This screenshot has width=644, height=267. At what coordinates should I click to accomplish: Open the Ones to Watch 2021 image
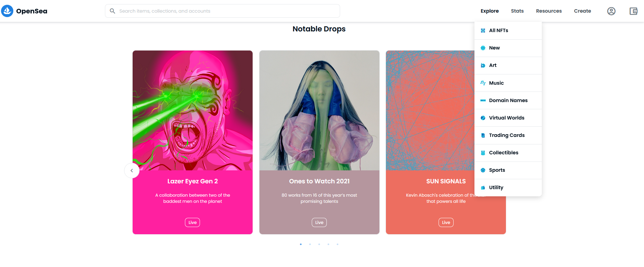point(319,110)
